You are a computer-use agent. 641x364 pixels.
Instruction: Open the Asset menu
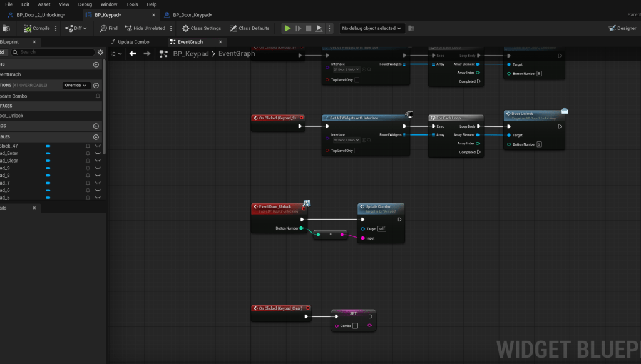(x=44, y=4)
